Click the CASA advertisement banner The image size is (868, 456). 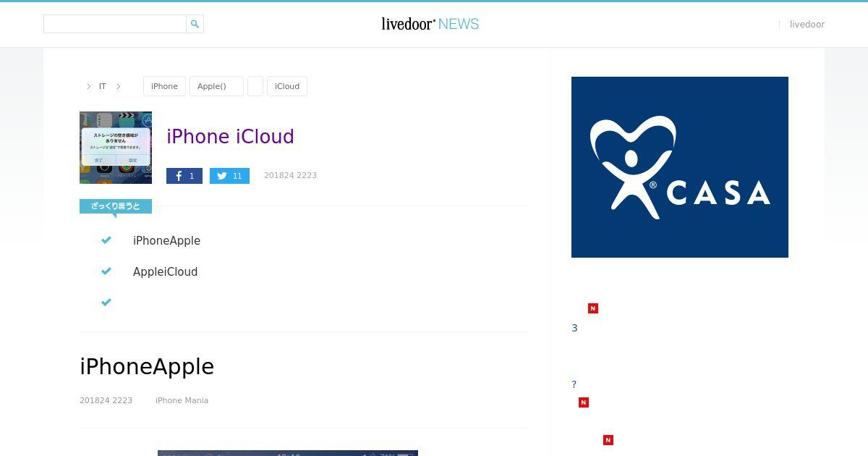pos(680,167)
